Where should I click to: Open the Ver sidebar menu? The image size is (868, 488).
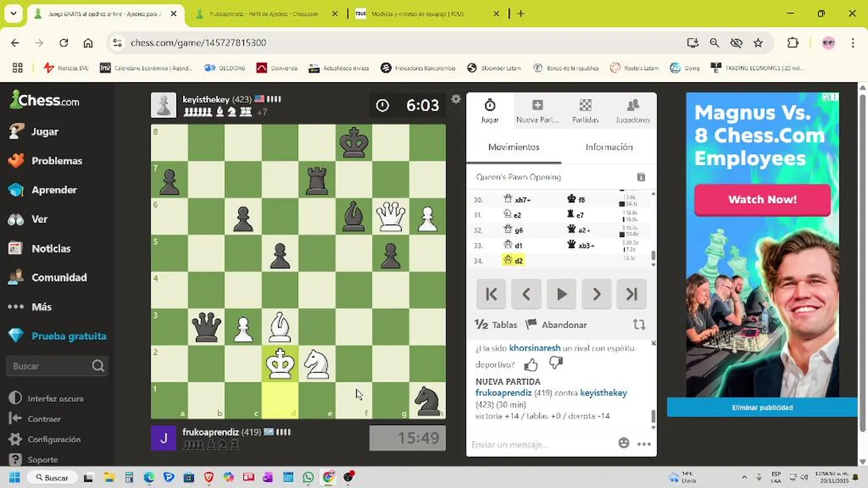39,219
